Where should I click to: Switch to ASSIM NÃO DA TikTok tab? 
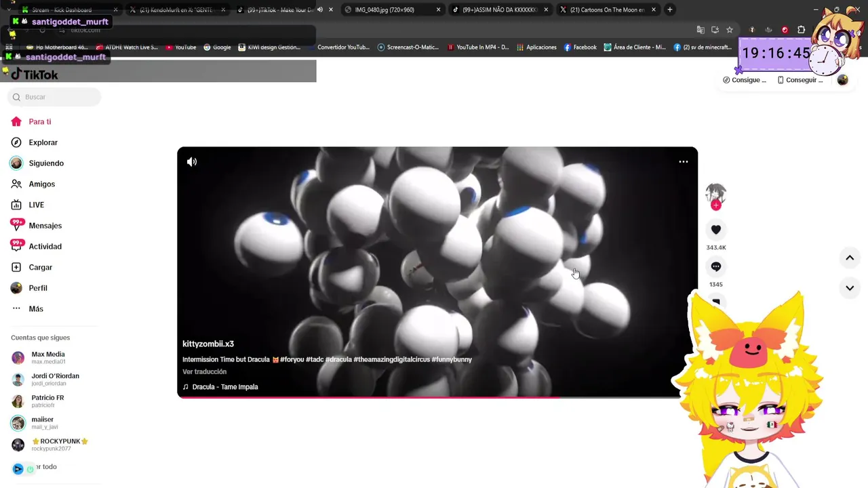[500, 10]
